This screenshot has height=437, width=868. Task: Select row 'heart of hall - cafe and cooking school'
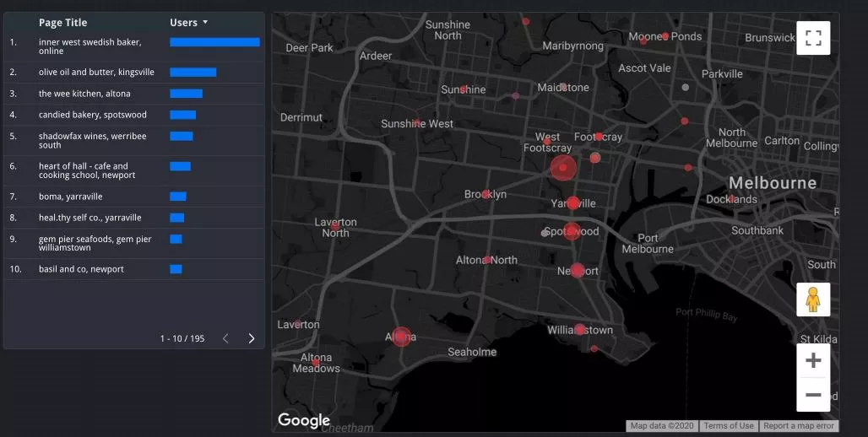[134, 170]
